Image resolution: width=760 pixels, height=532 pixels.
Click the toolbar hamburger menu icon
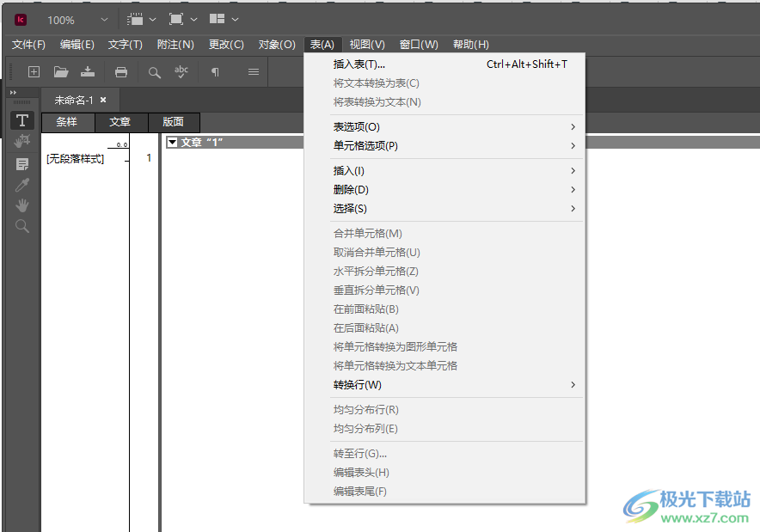tap(254, 72)
